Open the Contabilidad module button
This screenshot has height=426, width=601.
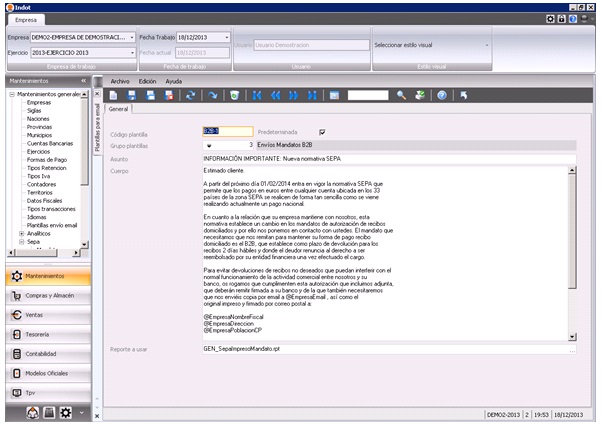[x=46, y=354]
